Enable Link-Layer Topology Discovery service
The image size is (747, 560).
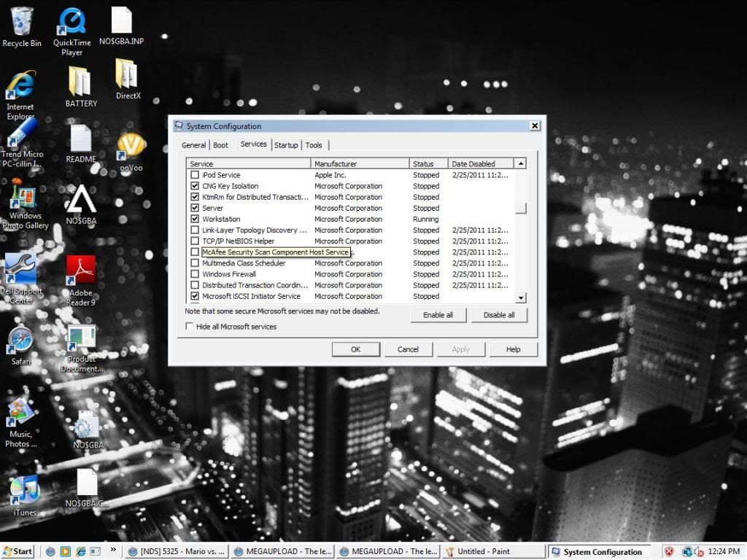point(195,230)
